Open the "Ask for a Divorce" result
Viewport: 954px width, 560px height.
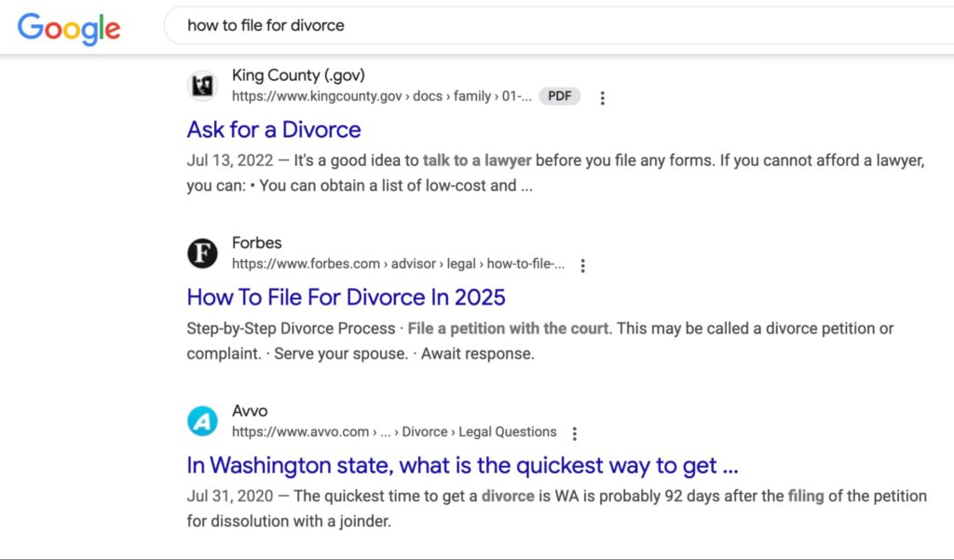[x=273, y=130]
